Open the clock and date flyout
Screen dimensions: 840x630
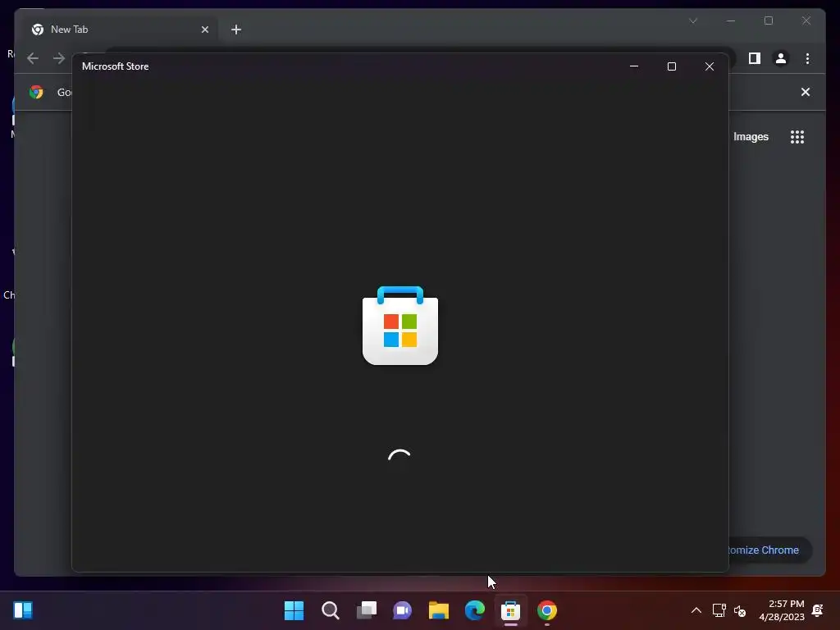tap(782, 610)
